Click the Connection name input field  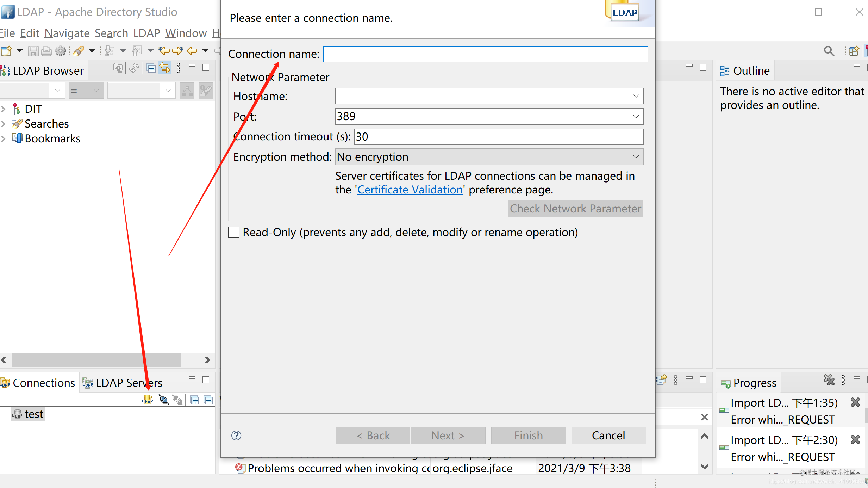point(485,54)
